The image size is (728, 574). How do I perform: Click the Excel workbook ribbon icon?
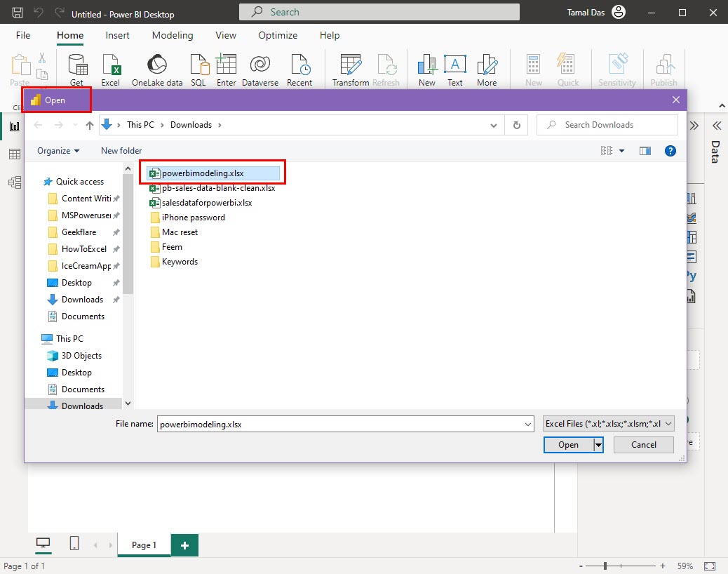click(111, 69)
